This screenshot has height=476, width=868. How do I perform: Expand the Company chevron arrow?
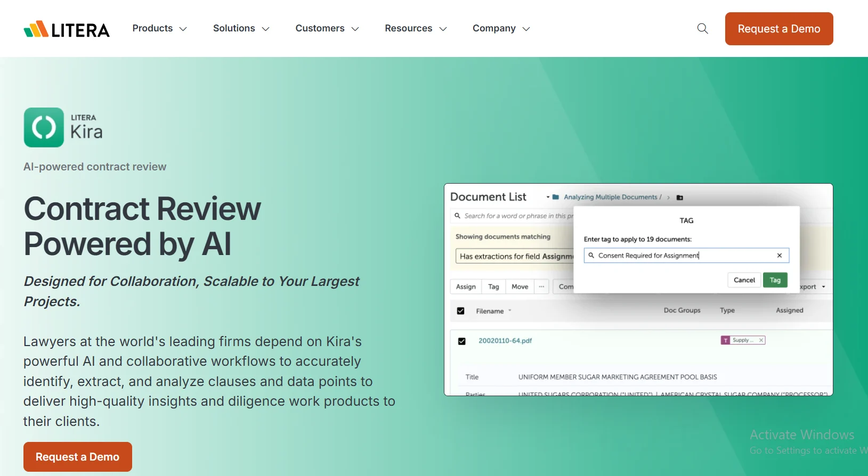526,29
